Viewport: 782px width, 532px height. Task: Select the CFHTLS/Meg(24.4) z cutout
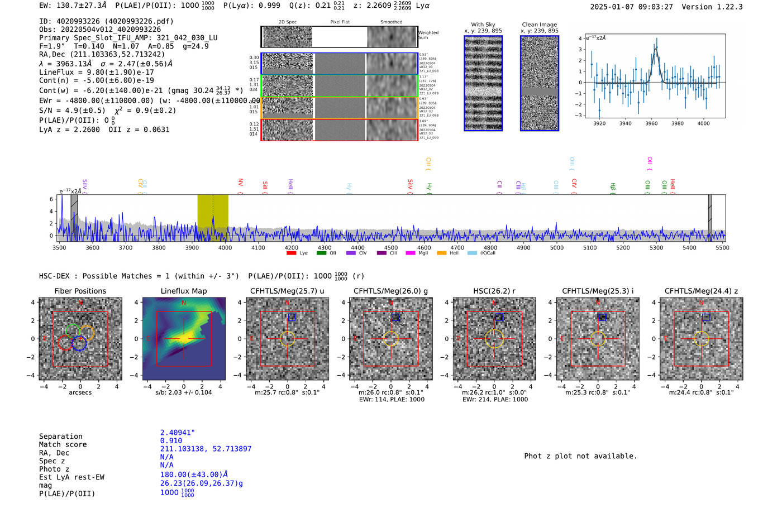702,339
